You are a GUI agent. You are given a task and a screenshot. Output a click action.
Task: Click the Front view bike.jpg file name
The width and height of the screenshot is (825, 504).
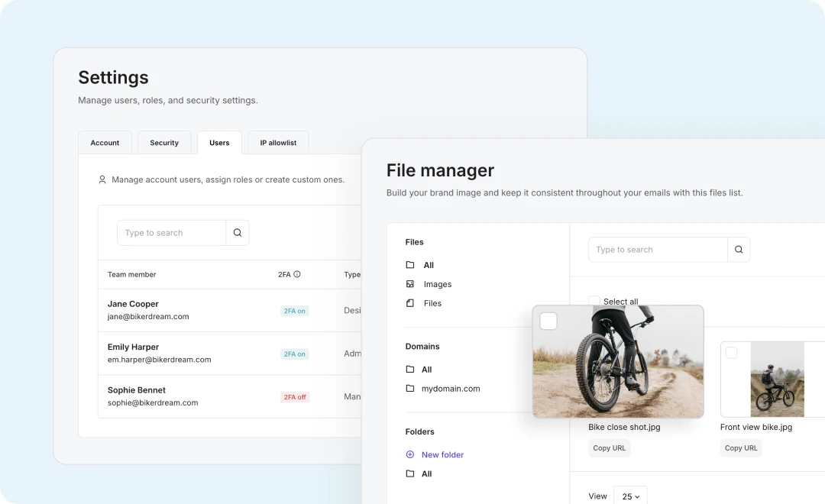[756, 427]
